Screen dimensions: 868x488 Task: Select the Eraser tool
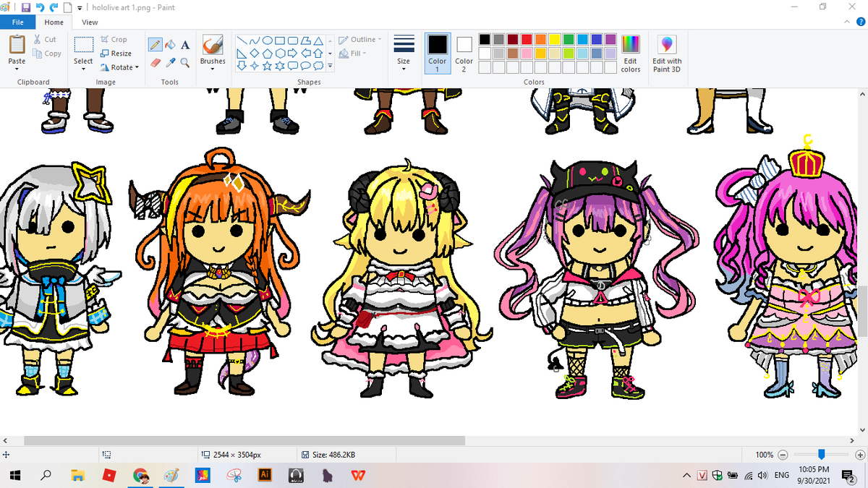pyautogui.click(x=155, y=63)
